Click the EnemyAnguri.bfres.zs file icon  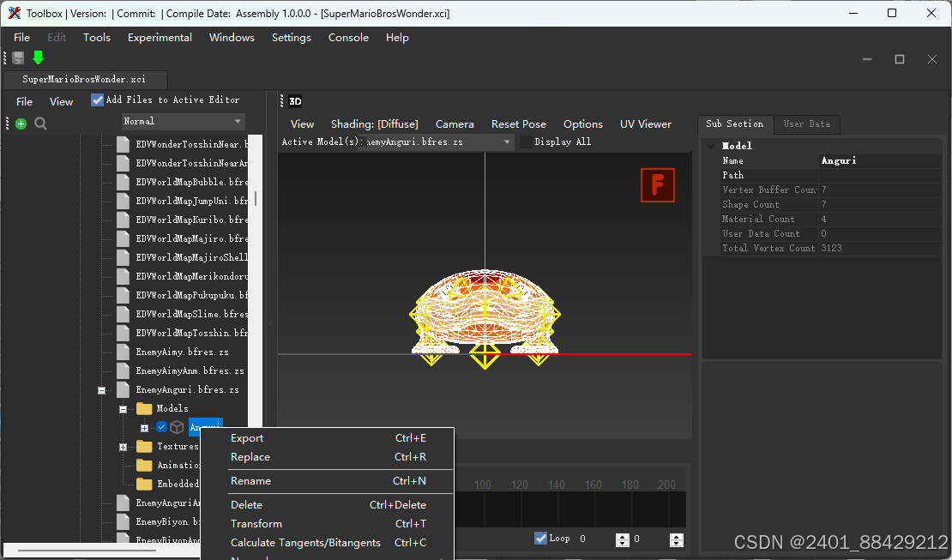(x=124, y=389)
